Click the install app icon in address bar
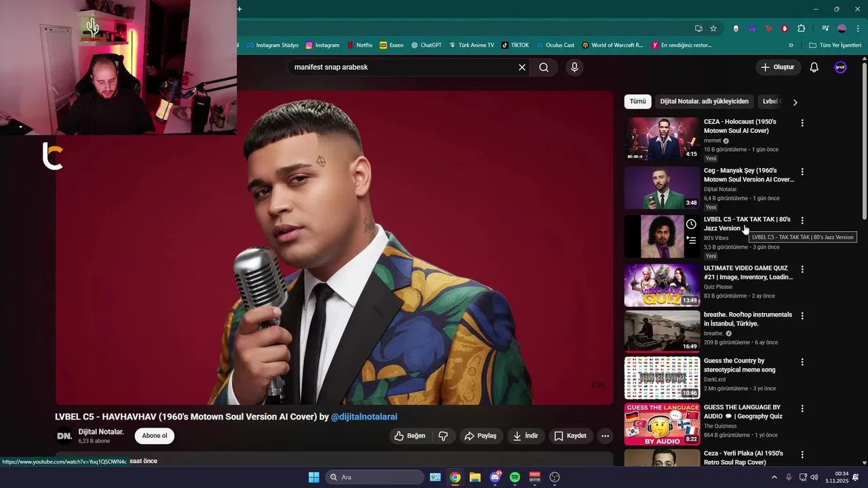This screenshot has width=868, height=488. (x=698, y=28)
